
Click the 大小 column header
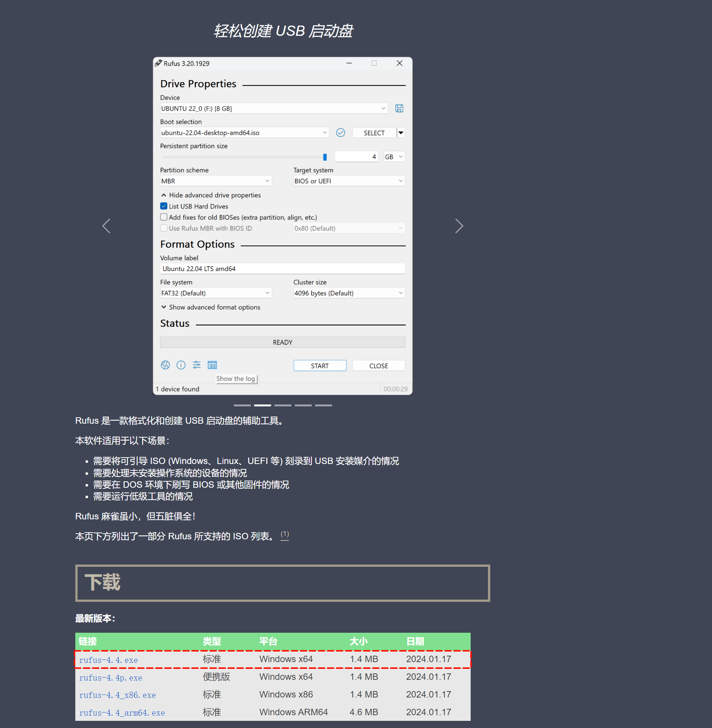358,641
